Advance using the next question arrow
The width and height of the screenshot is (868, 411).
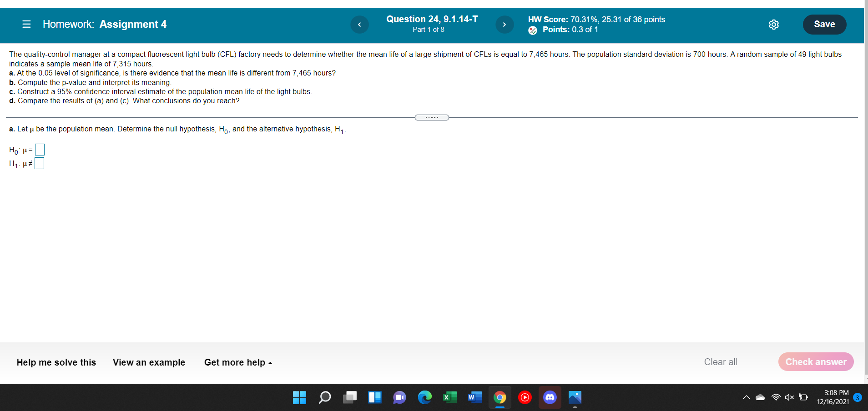point(505,25)
